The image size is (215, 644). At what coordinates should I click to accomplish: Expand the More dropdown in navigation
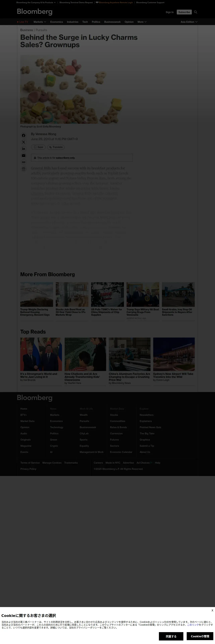point(142,22)
